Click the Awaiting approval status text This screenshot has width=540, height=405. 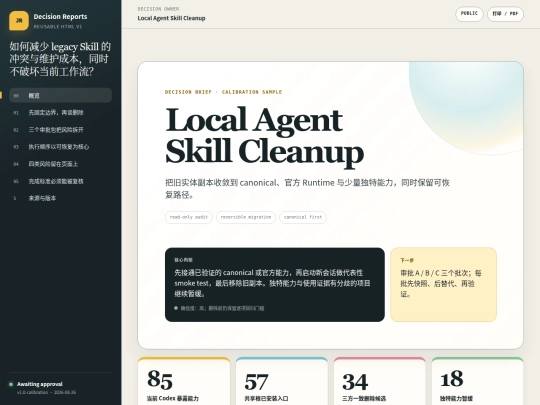coord(40,384)
